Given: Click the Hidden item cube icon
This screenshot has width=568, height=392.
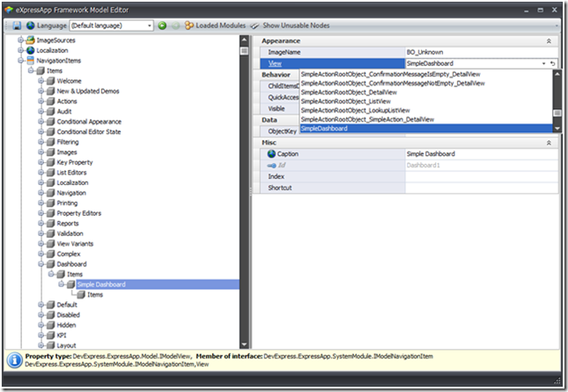Looking at the screenshot, I should pyautogui.click(x=51, y=325).
